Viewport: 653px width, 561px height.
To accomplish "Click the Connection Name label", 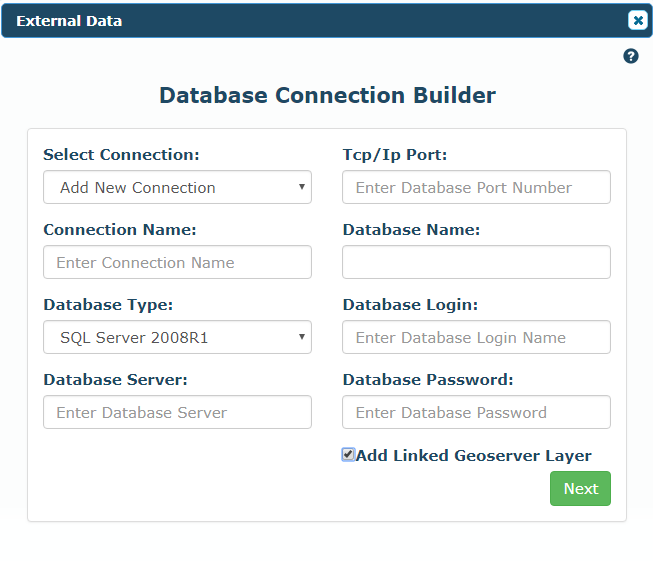I will point(120,229).
